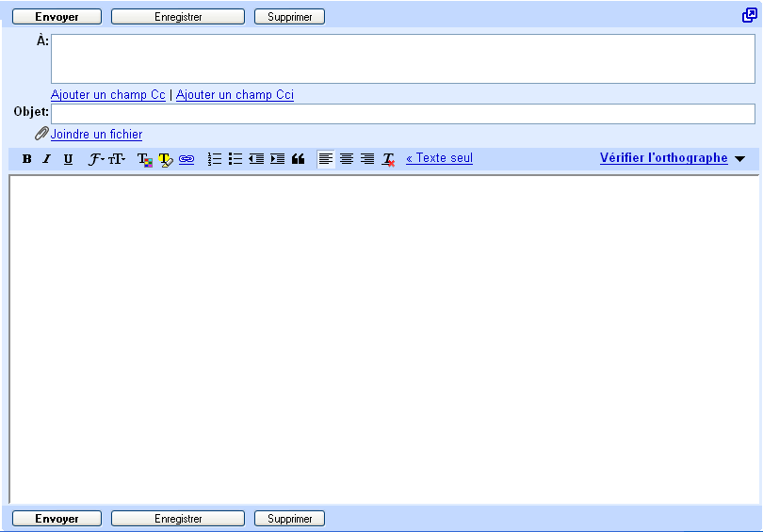
Task: Click Ajouter un champ Cc
Action: point(108,94)
